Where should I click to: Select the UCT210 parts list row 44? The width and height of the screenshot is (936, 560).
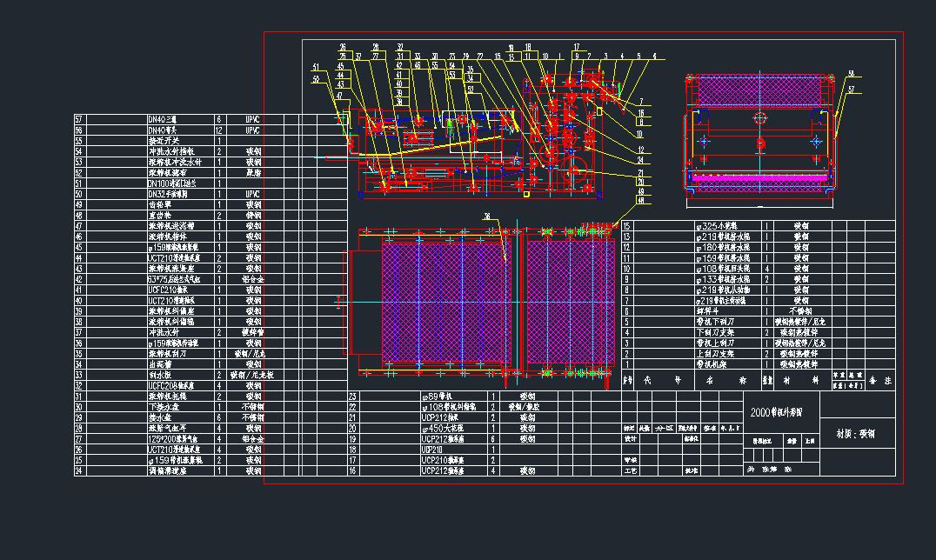[x=177, y=257]
